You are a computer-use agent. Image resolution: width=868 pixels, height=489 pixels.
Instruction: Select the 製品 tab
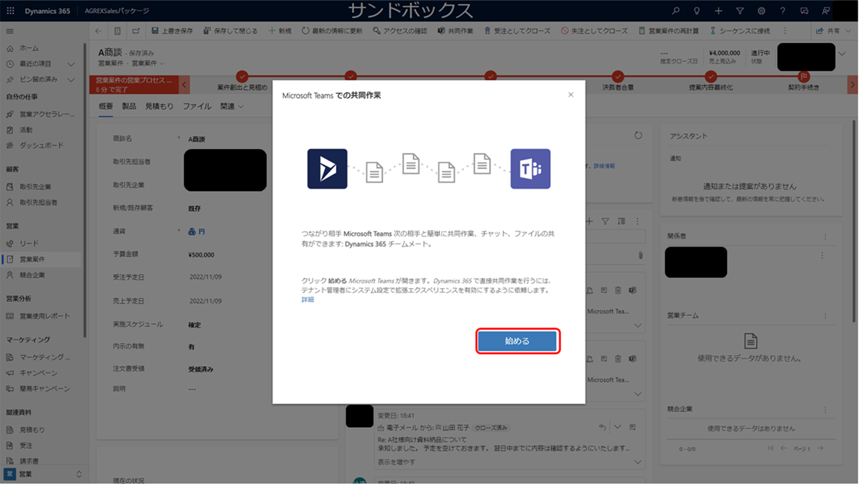point(129,106)
